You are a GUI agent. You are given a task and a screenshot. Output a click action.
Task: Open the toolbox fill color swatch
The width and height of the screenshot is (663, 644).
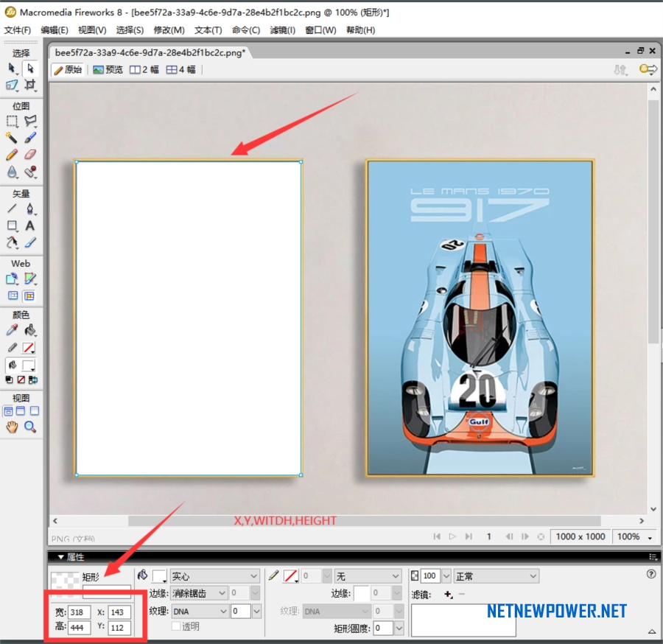point(29,365)
